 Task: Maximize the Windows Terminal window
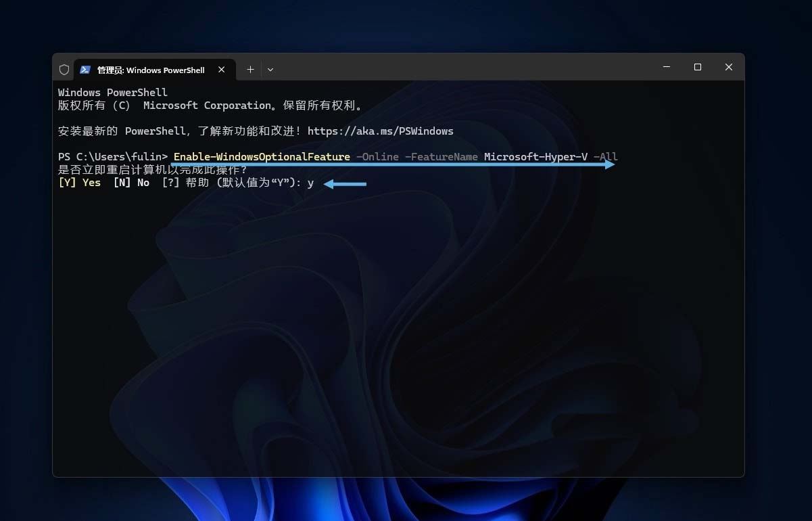697,67
